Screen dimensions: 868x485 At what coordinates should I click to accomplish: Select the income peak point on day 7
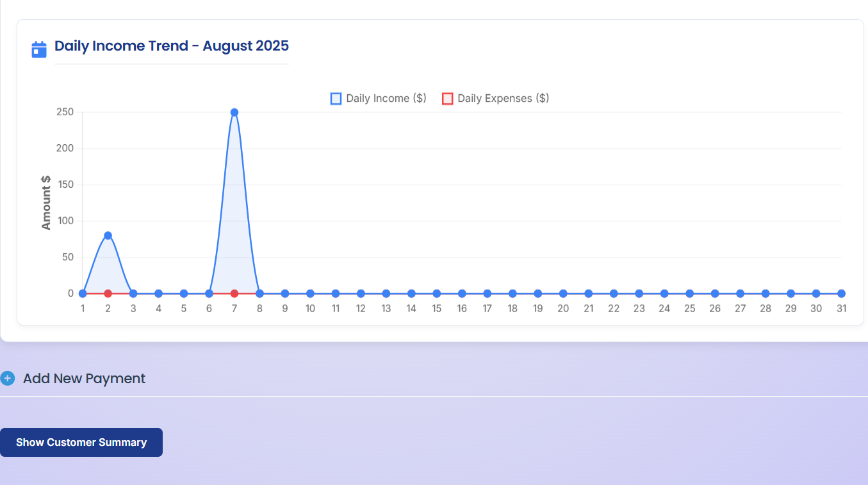pyautogui.click(x=234, y=112)
